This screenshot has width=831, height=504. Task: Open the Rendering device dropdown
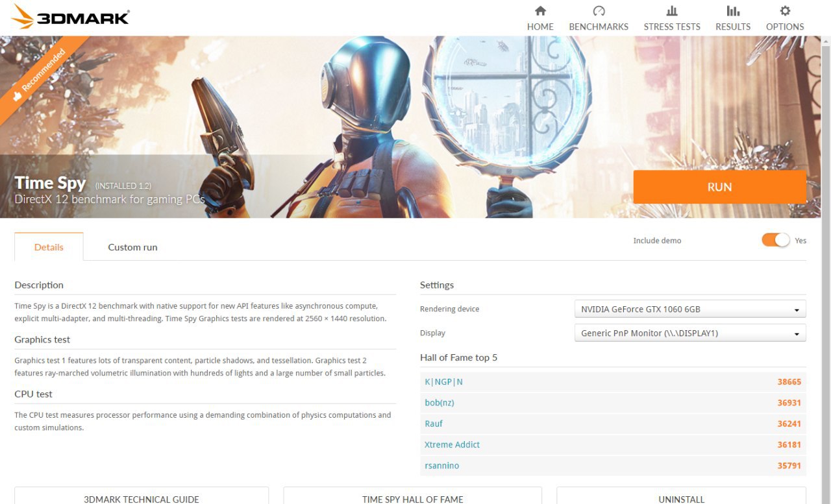(690, 309)
